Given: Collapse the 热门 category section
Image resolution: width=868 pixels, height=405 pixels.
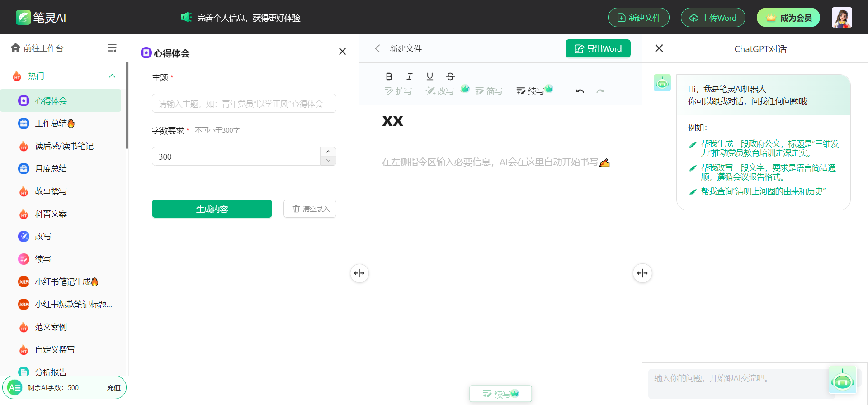Looking at the screenshot, I should 112,76.
